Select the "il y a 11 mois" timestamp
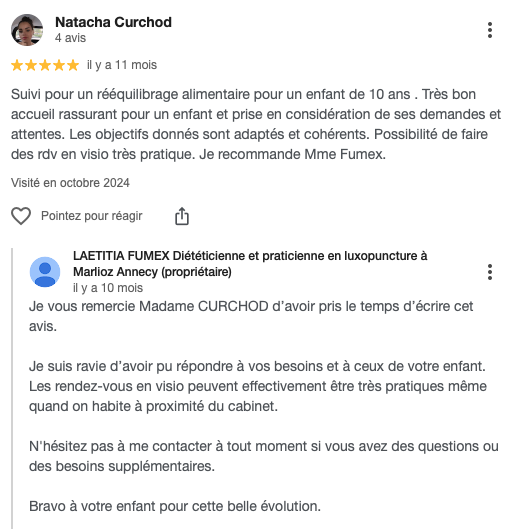The height and width of the screenshot is (529, 513). 122,65
